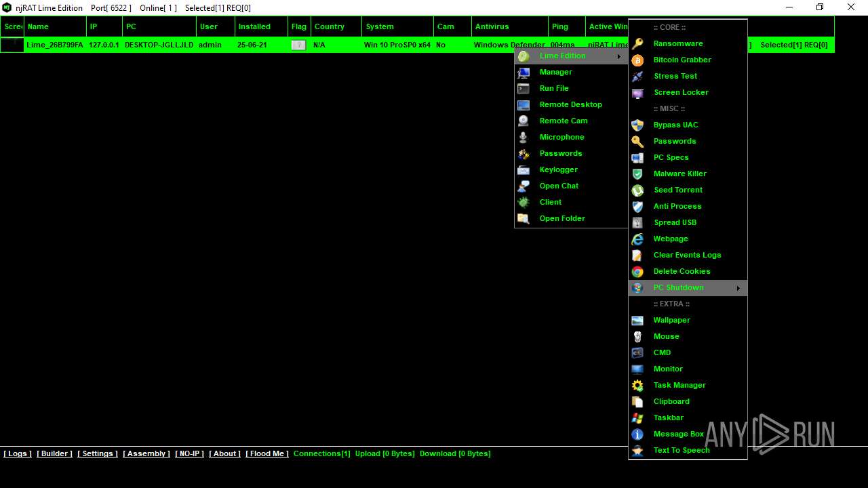Click the Clear Events Logs notepad icon

(637, 255)
